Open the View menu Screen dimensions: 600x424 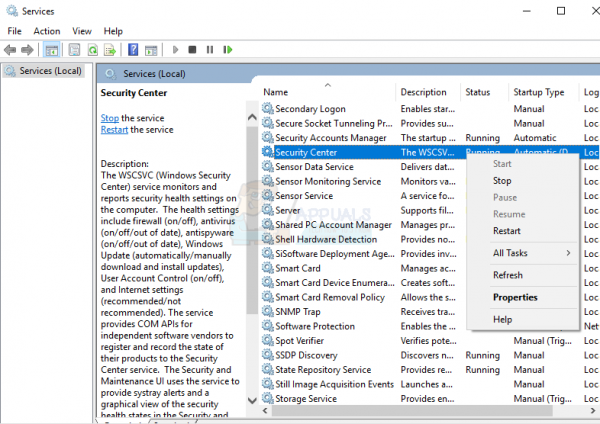pyautogui.click(x=82, y=31)
